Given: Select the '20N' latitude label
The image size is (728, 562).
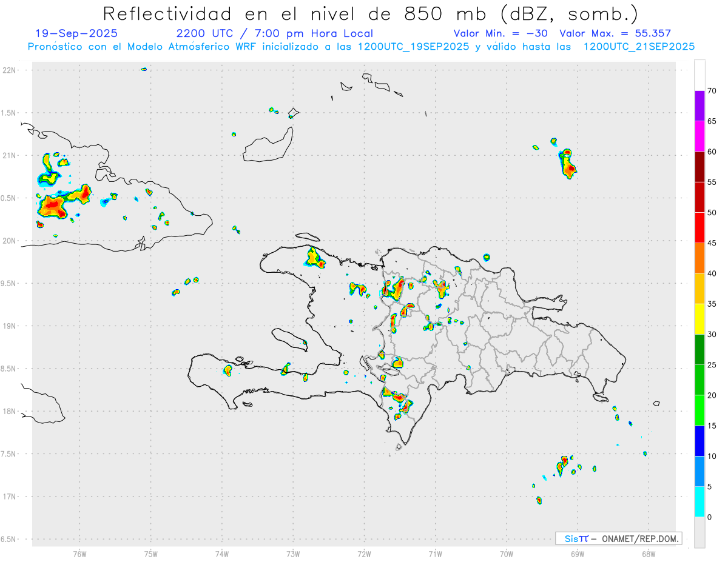Looking at the screenshot, I should click(9, 241).
